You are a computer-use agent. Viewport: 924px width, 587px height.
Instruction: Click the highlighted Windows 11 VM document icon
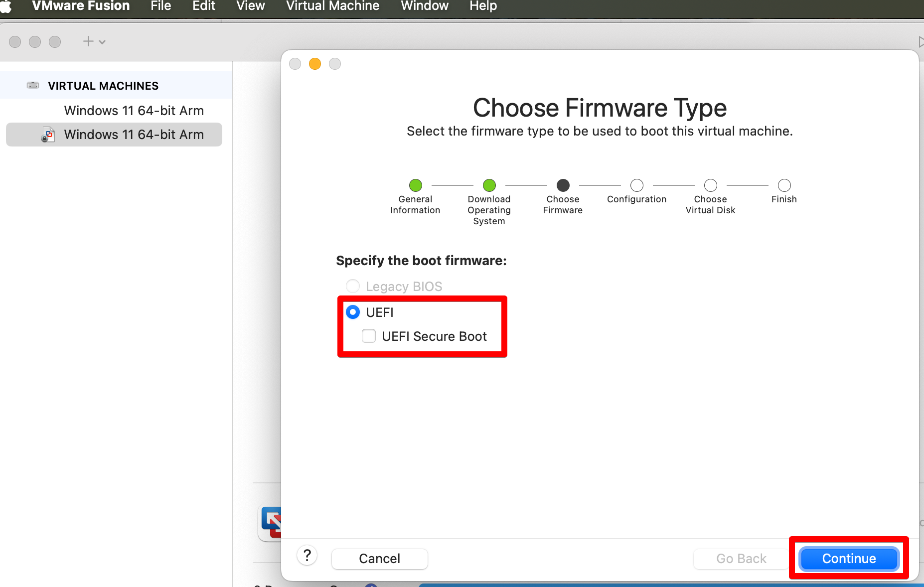pos(48,135)
